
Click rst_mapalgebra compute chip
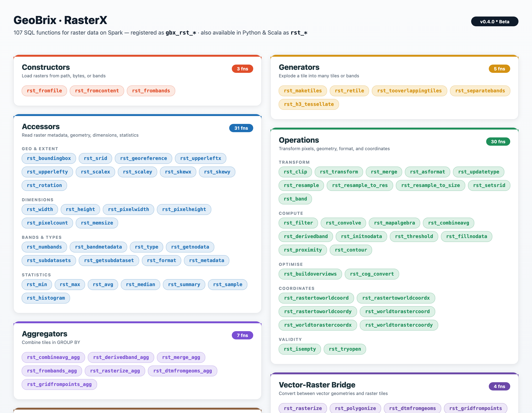tap(394, 223)
